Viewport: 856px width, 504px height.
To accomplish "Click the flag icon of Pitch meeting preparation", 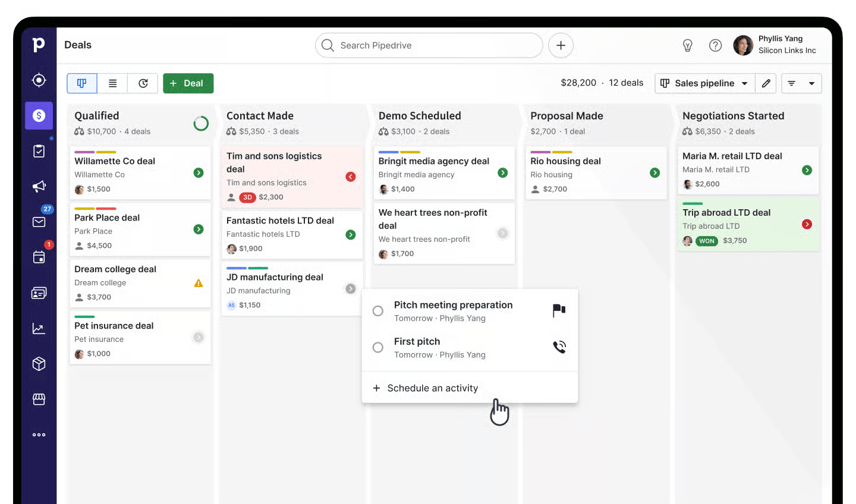I will (559, 310).
